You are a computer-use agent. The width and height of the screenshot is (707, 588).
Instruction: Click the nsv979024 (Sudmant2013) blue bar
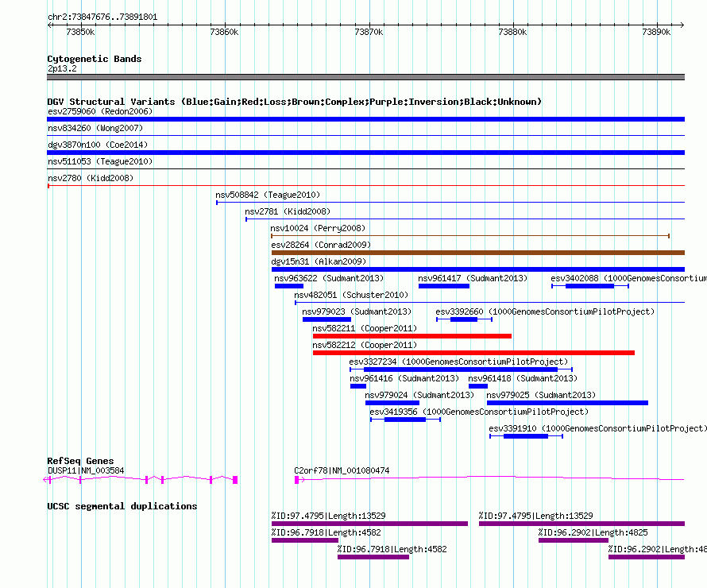[392, 403]
